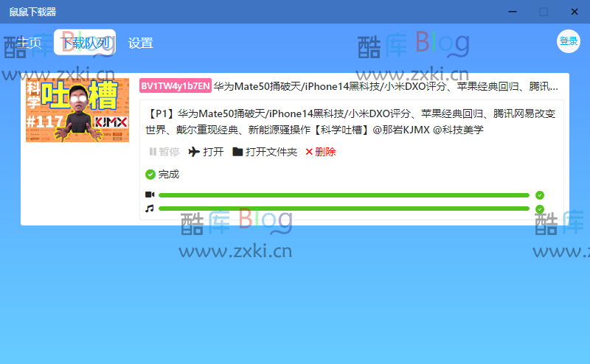Close the 鼠鼠下载器 window
This screenshot has width=590, height=364.
[575, 12]
